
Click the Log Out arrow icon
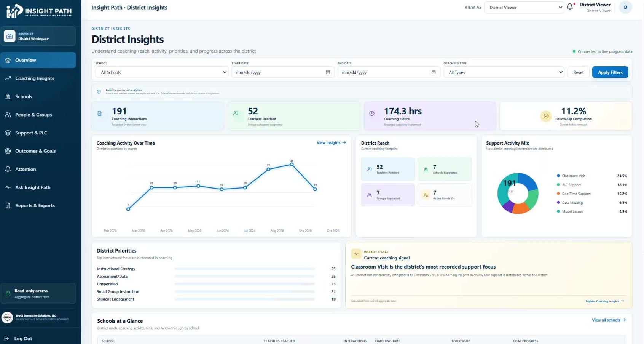[x=6, y=339]
